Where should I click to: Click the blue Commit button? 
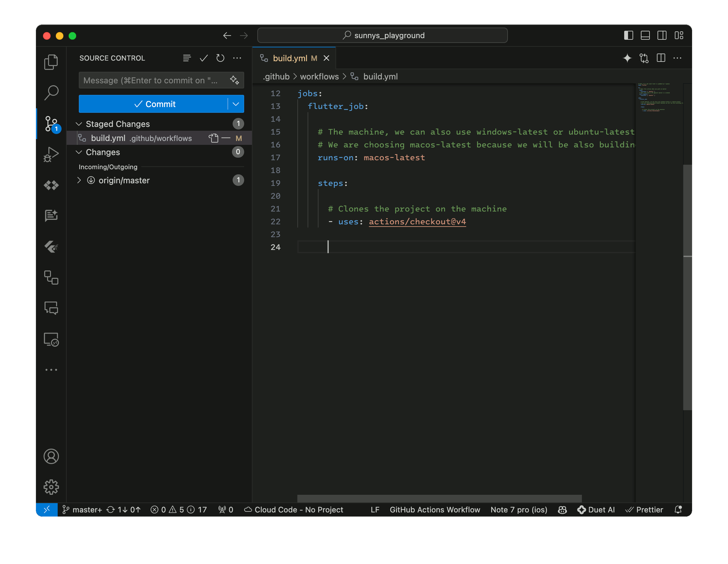pyautogui.click(x=153, y=104)
